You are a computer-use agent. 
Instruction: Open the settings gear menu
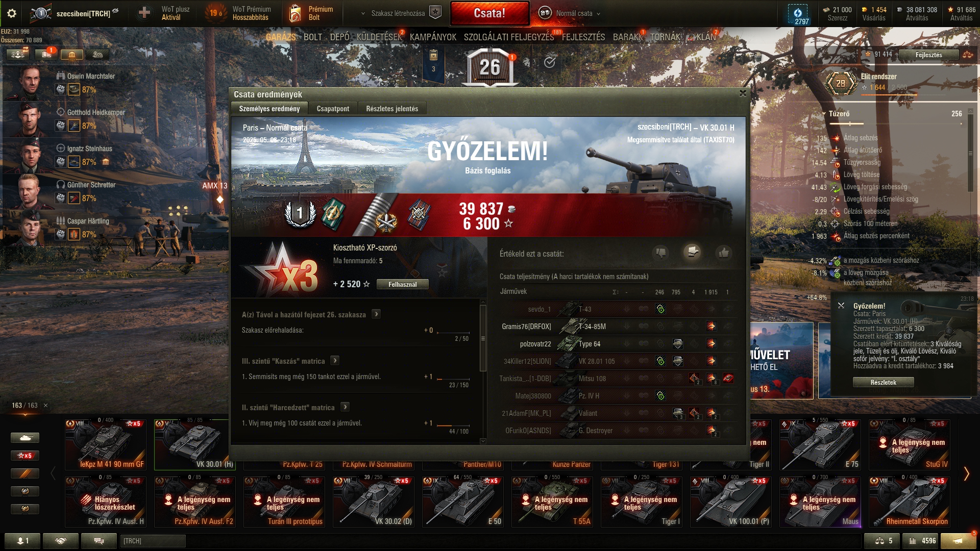[x=11, y=13]
